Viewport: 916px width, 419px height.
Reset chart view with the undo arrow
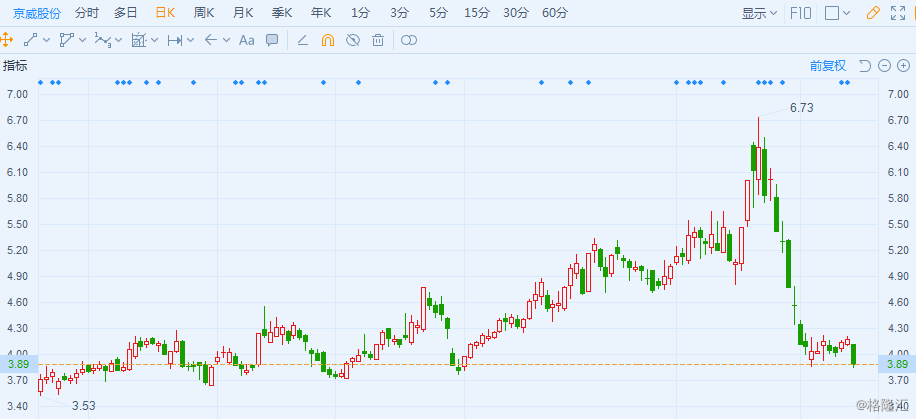(x=865, y=66)
